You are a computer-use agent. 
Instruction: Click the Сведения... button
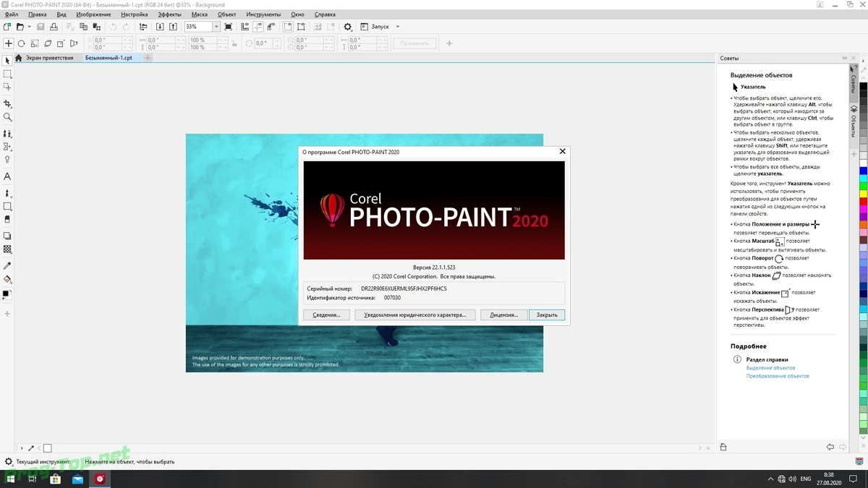click(327, 315)
